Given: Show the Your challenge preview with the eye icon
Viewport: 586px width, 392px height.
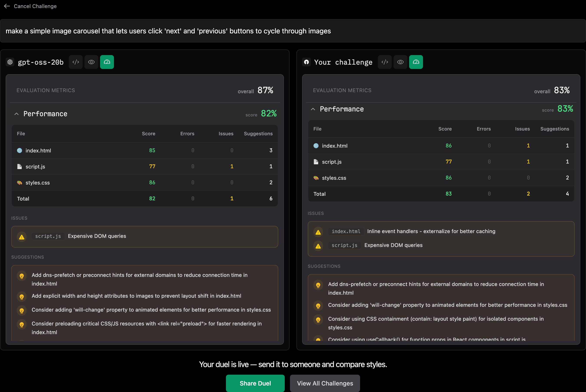Looking at the screenshot, I should click(400, 62).
